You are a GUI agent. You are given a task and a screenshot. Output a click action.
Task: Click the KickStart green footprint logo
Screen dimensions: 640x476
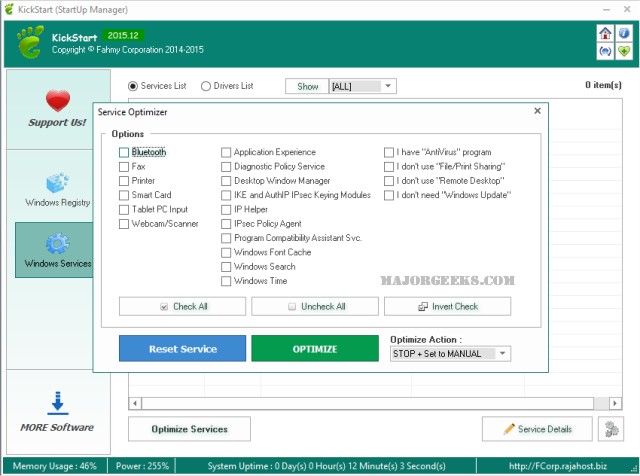(x=30, y=42)
